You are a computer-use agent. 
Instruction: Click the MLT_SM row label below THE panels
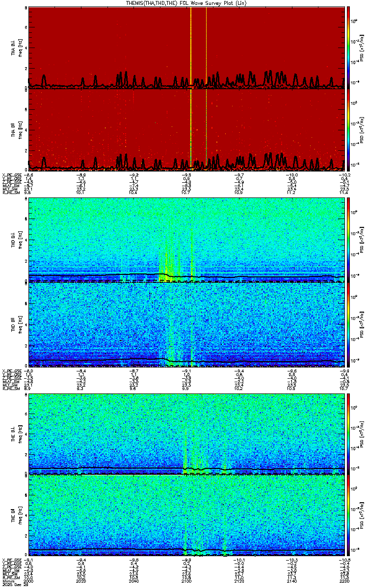click(9, 575)
